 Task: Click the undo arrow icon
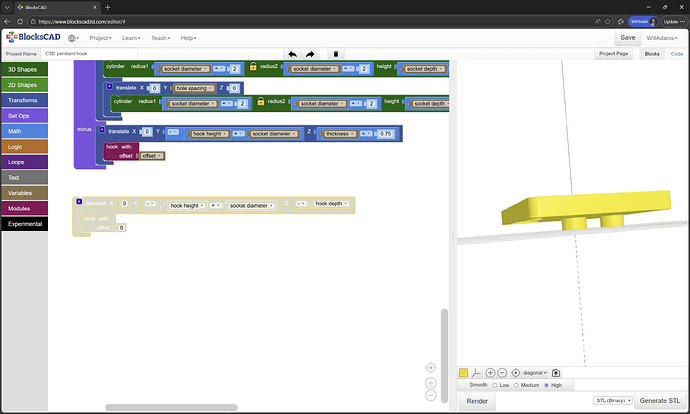[292, 54]
